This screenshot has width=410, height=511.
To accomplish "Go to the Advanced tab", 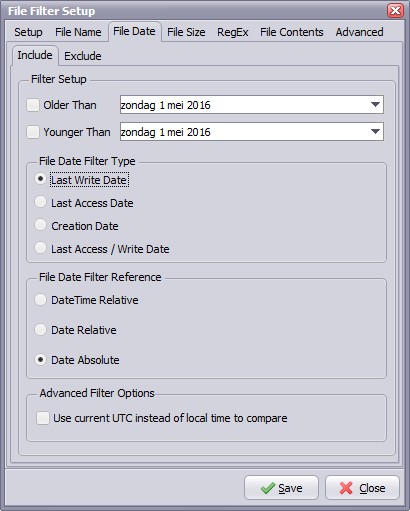I will 359,32.
